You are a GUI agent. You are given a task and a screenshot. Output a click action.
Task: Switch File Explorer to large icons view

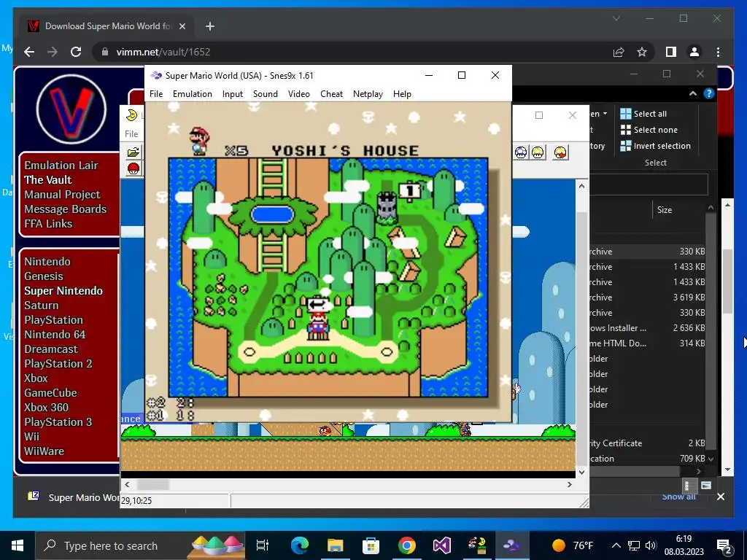[706, 486]
